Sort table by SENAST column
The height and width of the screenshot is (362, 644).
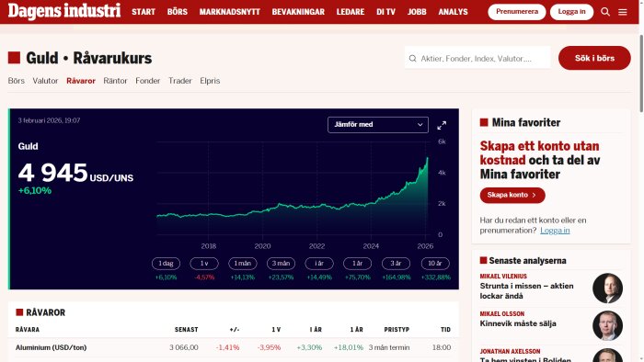click(x=186, y=330)
